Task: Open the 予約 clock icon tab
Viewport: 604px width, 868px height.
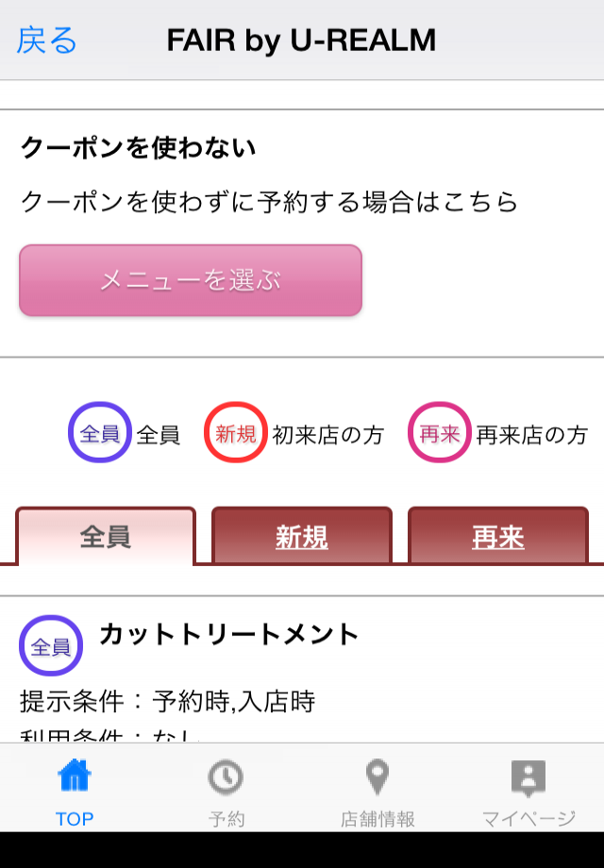Action: click(x=226, y=776)
